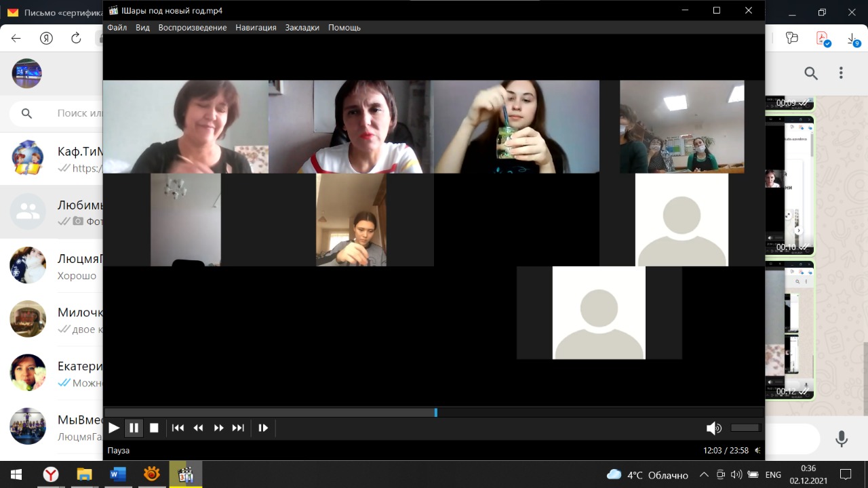
Task: Open the Навигация menu
Action: 256,28
